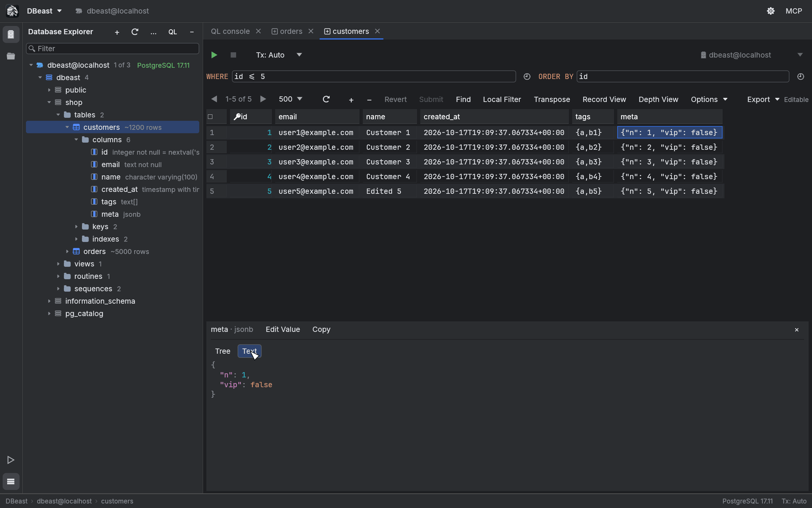The image size is (812, 508).
Task: Focus the Database Explorer Filter box
Action: point(112,49)
